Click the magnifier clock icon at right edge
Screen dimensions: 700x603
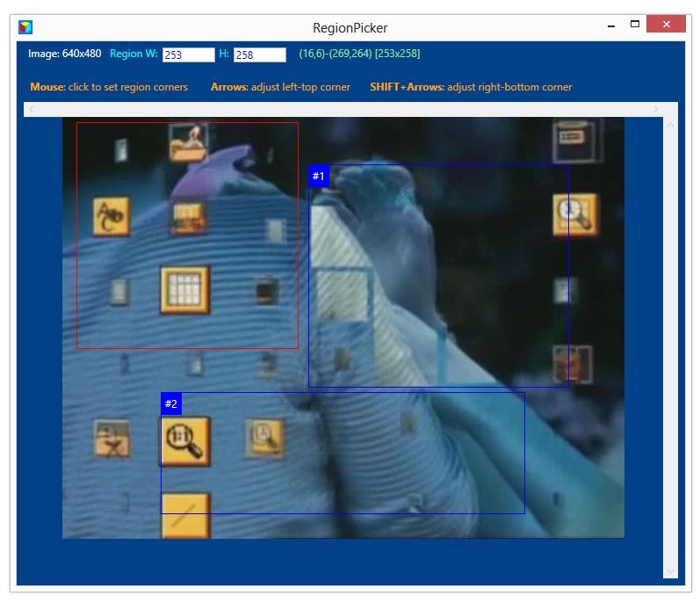click(x=575, y=214)
